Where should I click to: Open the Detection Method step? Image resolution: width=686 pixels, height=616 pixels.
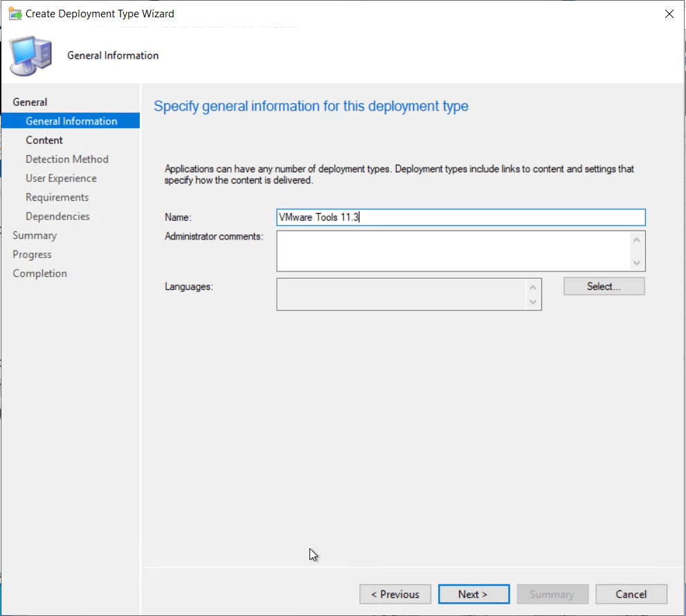click(x=67, y=159)
